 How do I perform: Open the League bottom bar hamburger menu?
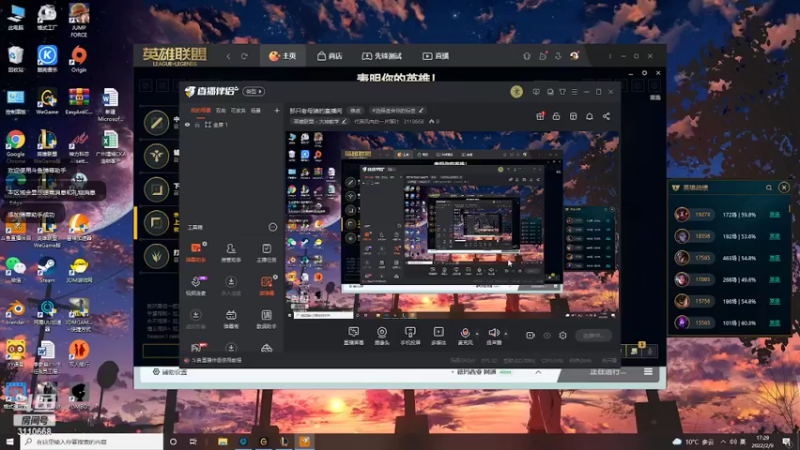click(x=648, y=372)
